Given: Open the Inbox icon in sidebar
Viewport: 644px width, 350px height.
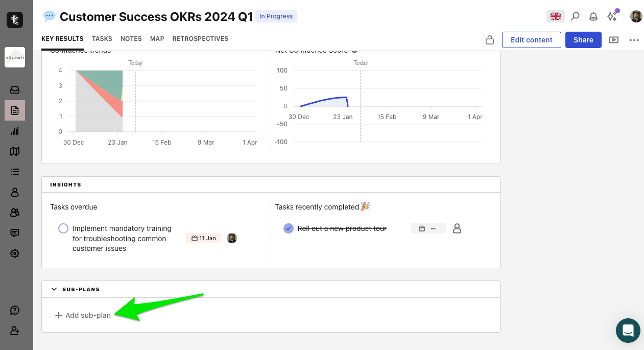Looking at the screenshot, I should click(x=15, y=90).
